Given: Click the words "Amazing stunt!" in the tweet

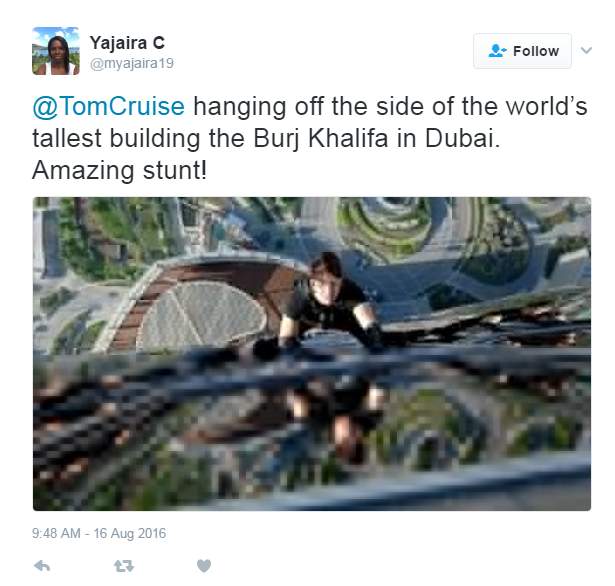Looking at the screenshot, I should click(x=120, y=170).
